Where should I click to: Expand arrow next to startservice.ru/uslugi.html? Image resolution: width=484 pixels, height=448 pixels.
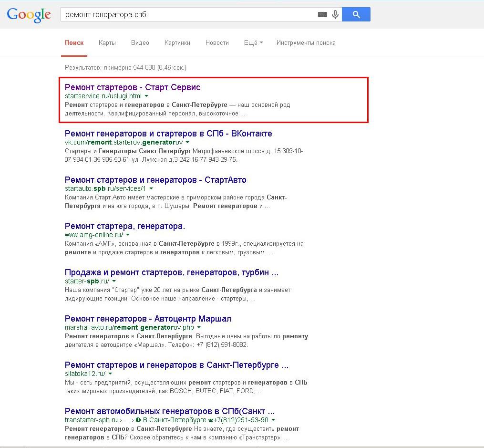146,96
